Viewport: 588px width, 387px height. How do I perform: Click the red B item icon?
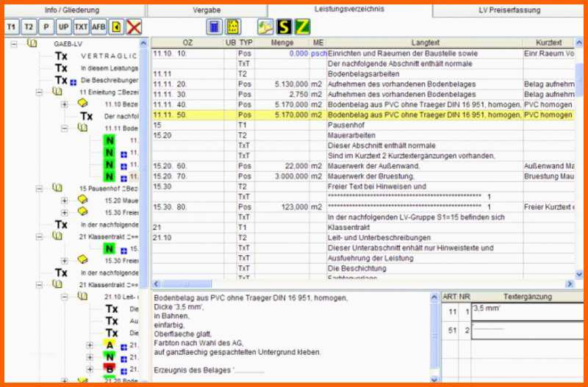(110, 369)
